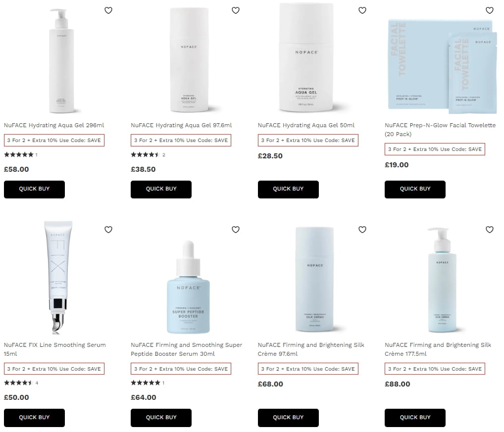The width and height of the screenshot is (504, 432).
Task: Quick buy Hydrating Aqua Gel 296ml
Action: tap(34, 189)
